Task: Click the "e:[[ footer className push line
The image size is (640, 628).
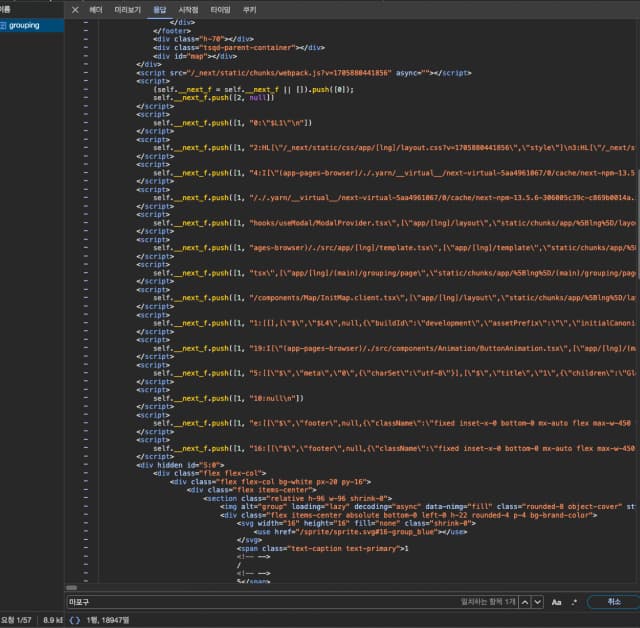Action: coord(392,424)
